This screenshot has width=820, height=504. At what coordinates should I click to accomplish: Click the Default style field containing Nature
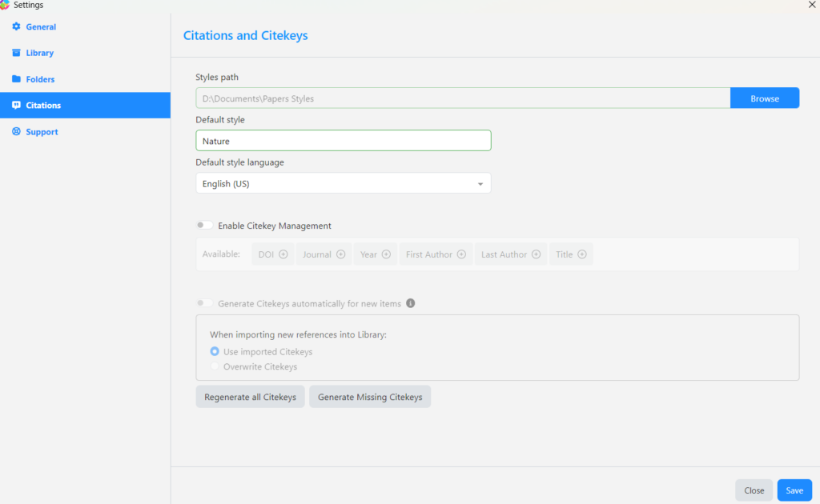[343, 141]
